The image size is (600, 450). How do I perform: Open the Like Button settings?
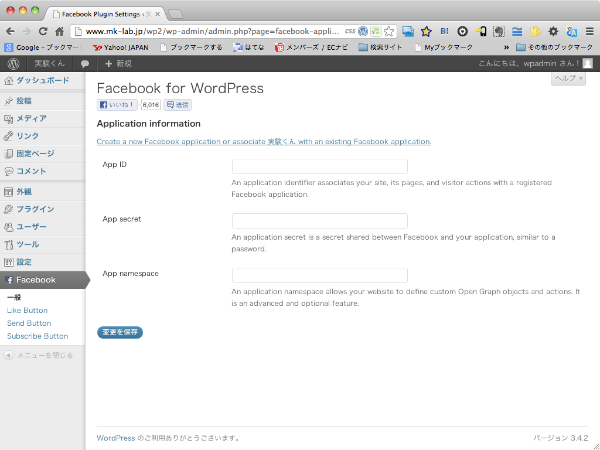pos(27,310)
